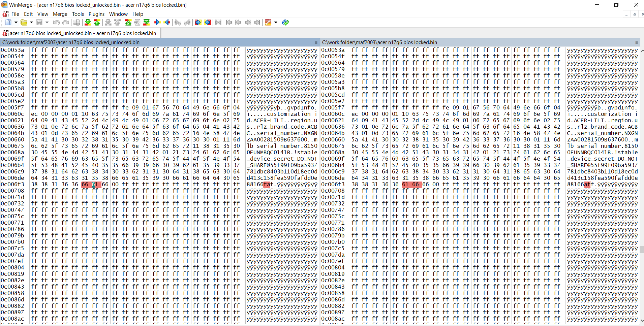Click 'lb_serial_number.8150' in left pane
644x326 pixels.
282,146
